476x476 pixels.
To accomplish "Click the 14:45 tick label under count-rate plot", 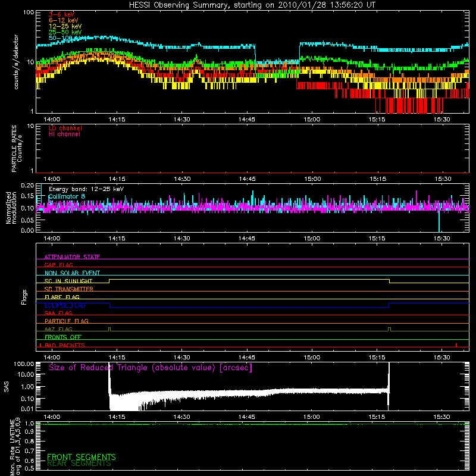I will 247,120.
